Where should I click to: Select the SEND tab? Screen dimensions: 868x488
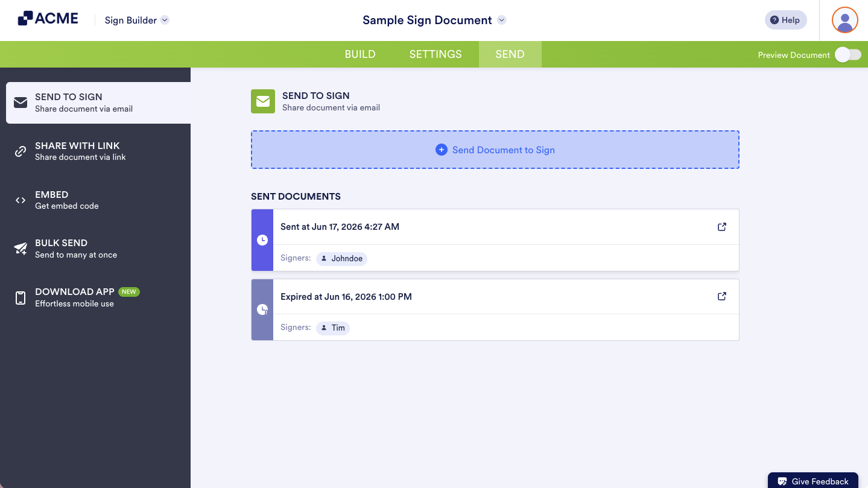pos(510,54)
